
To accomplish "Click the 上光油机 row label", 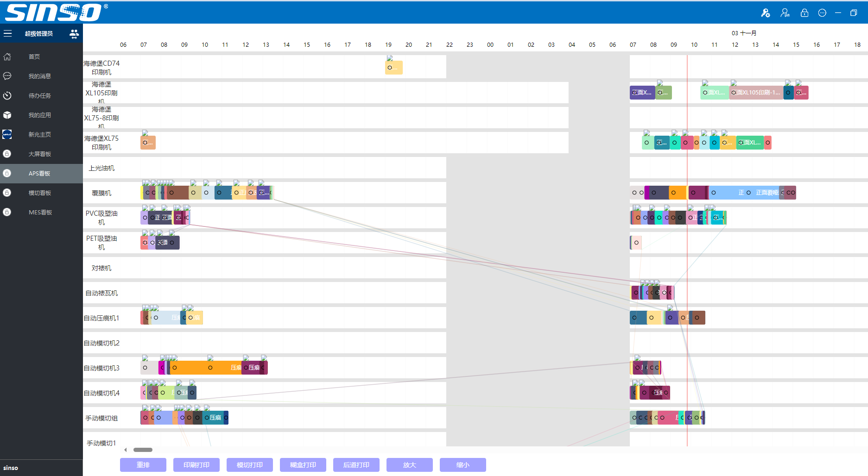I will pyautogui.click(x=101, y=168).
